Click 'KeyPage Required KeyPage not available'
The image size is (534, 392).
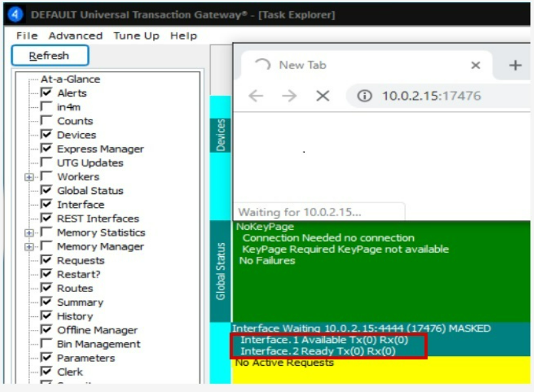[345, 250]
